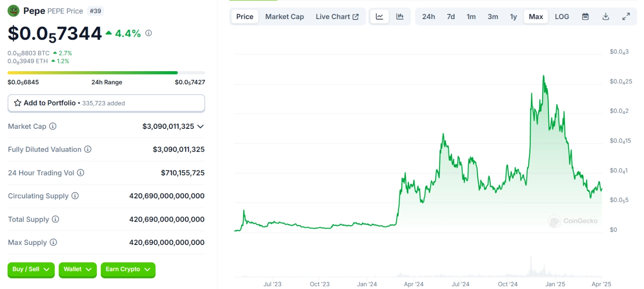Set chart range to 24h
Image resolution: width=644 pixels, height=289 pixels.
click(x=429, y=17)
